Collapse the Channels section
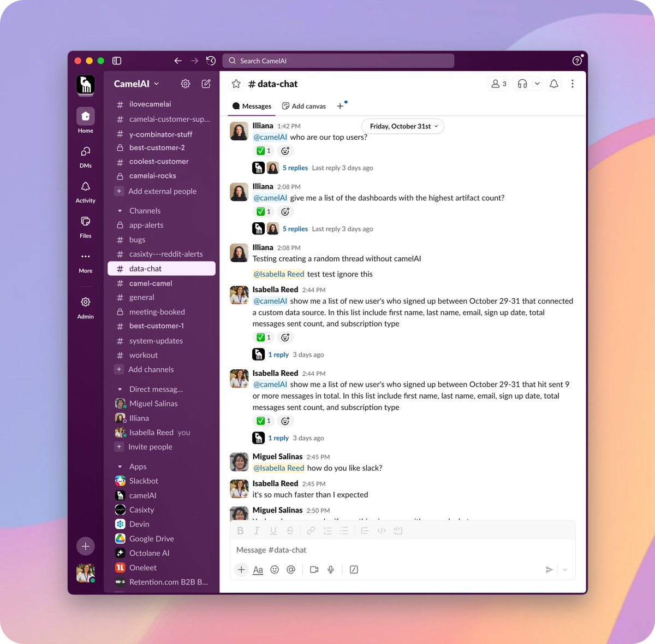The width and height of the screenshot is (655, 644). coord(120,211)
